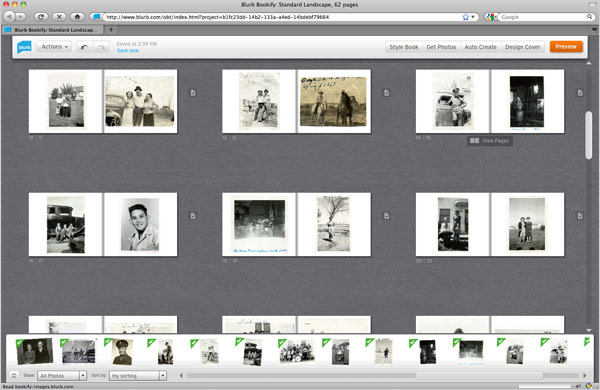The width and height of the screenshot is (600, 390).
Task: Select the fence landscape thumbnail in photo strip
Action: tap(78, 351)
